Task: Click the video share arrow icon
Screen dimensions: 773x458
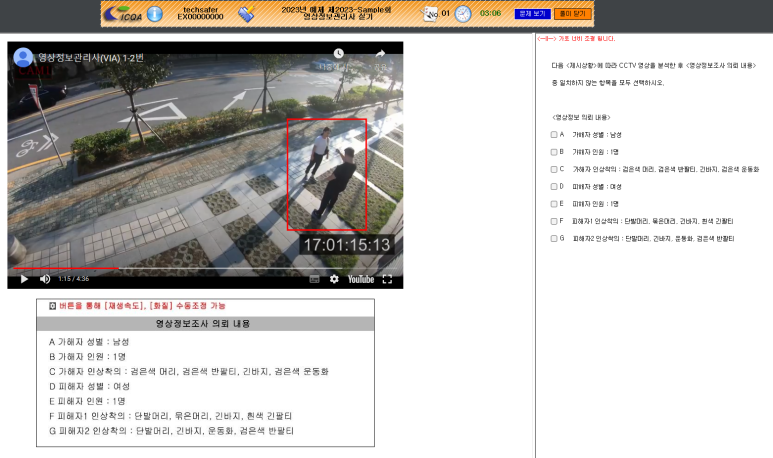Action: pos(380,53)
